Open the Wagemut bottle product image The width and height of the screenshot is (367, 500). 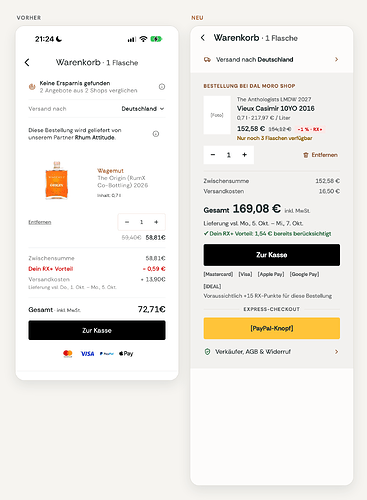(56, 180)
